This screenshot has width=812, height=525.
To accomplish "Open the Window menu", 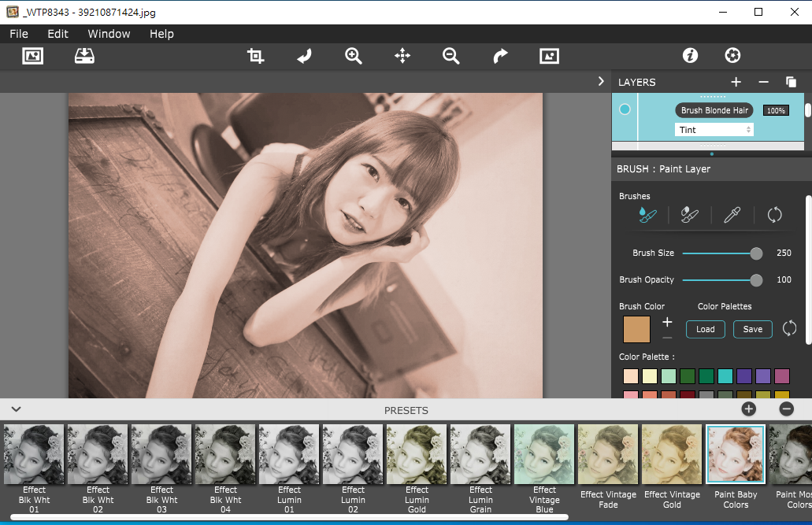I will point(109,34).
